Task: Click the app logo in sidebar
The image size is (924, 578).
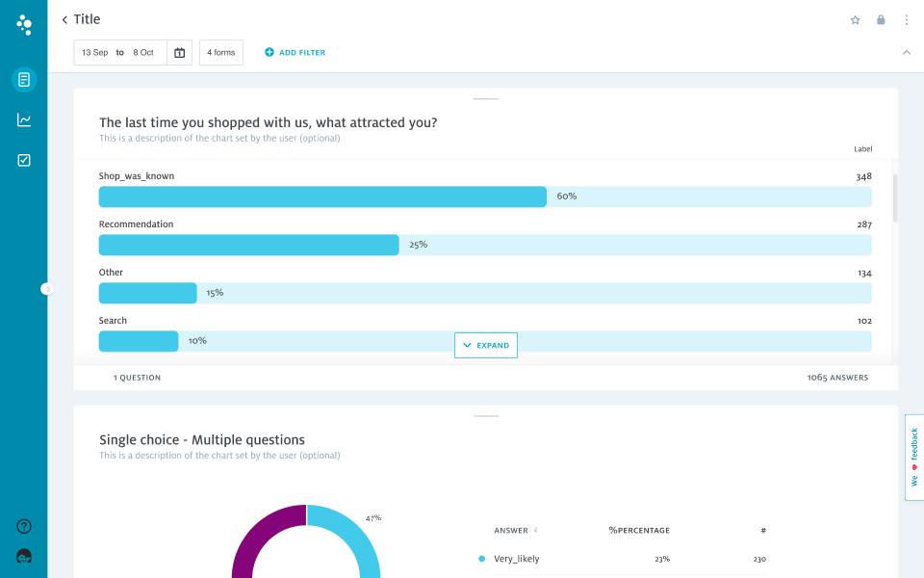Action: coord(24,24)
